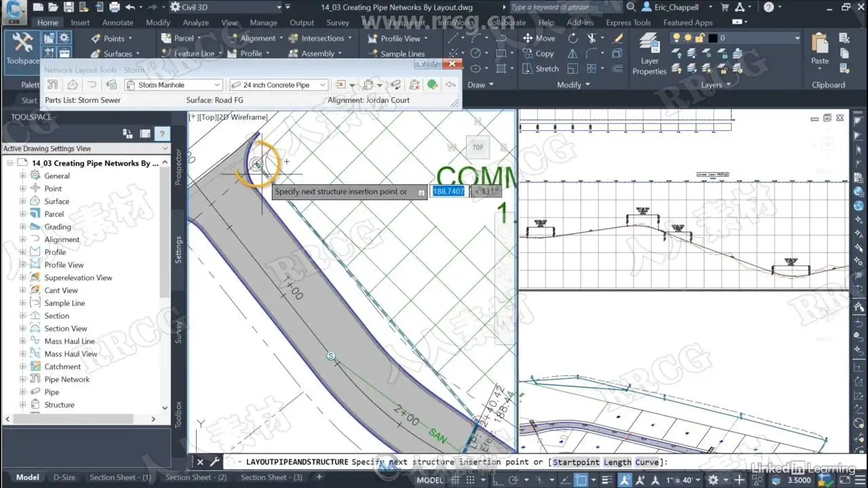Click Startpoint option in command line
This screenshot has height=488, width=868.
(576, 462)
